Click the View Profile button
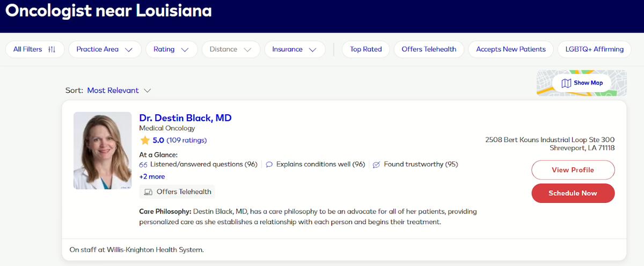This screenshot has height=266, width=644. [x=573, y=170]
